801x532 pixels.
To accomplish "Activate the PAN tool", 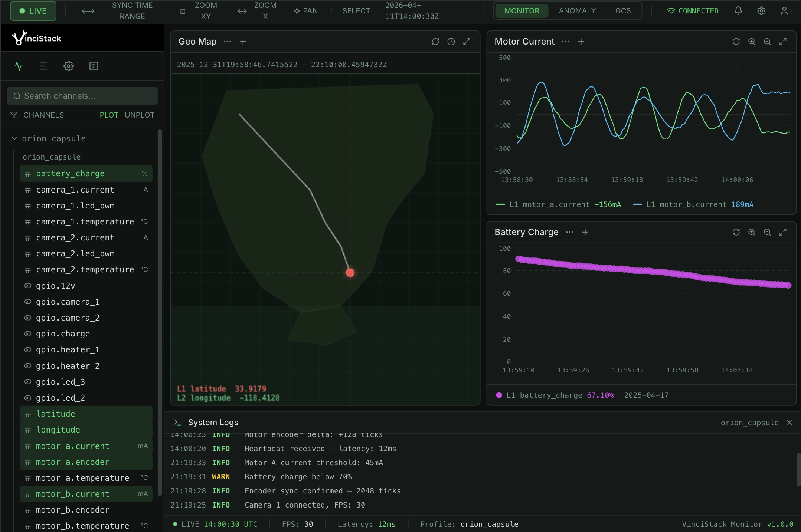I will [x=306, y=11].
